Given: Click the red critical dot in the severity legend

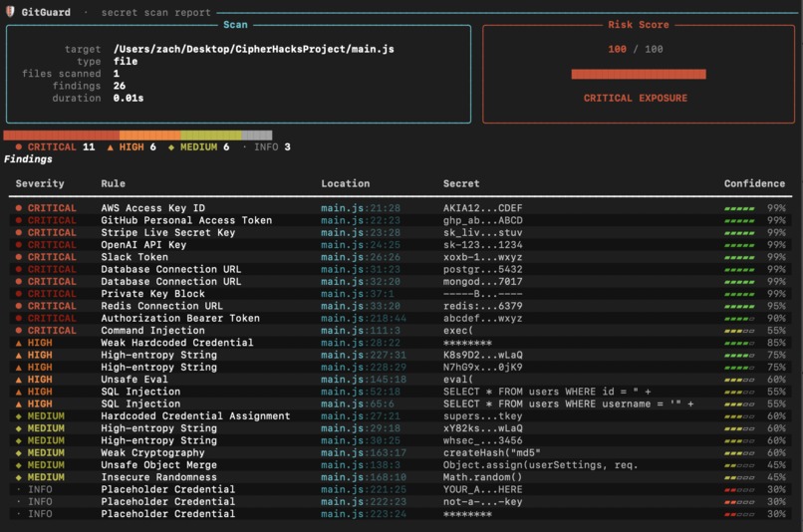Looking at the screenshot, I should point(19,147).
